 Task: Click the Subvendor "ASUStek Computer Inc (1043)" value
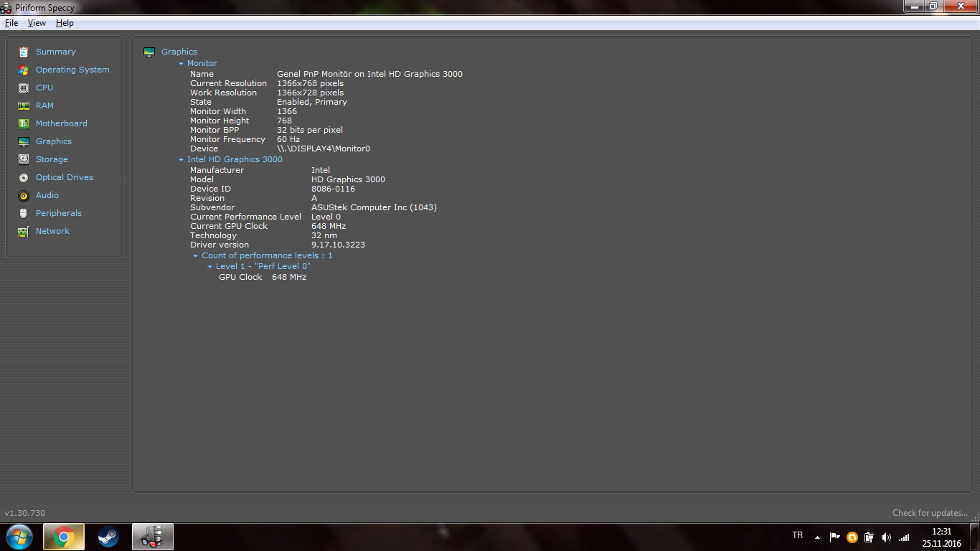tap(374, 207)
